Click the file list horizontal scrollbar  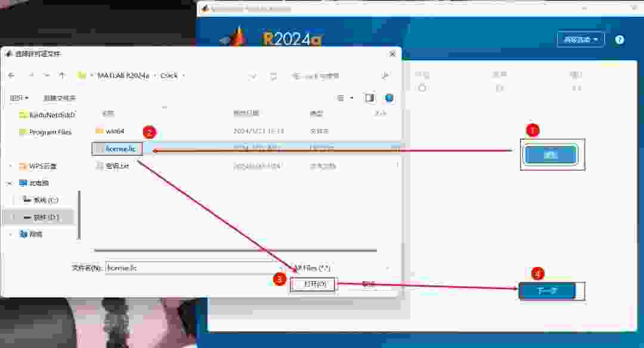coord(236,250)
